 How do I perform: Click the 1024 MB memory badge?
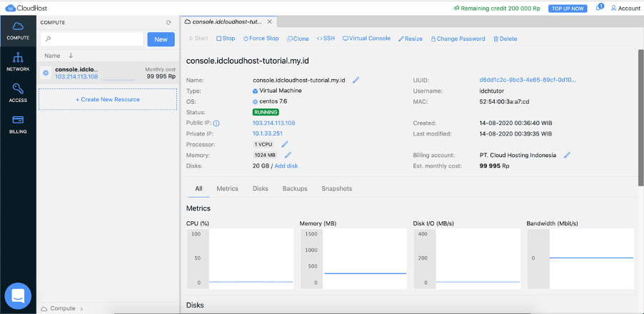pyautogui.click(x=266, y=155)
